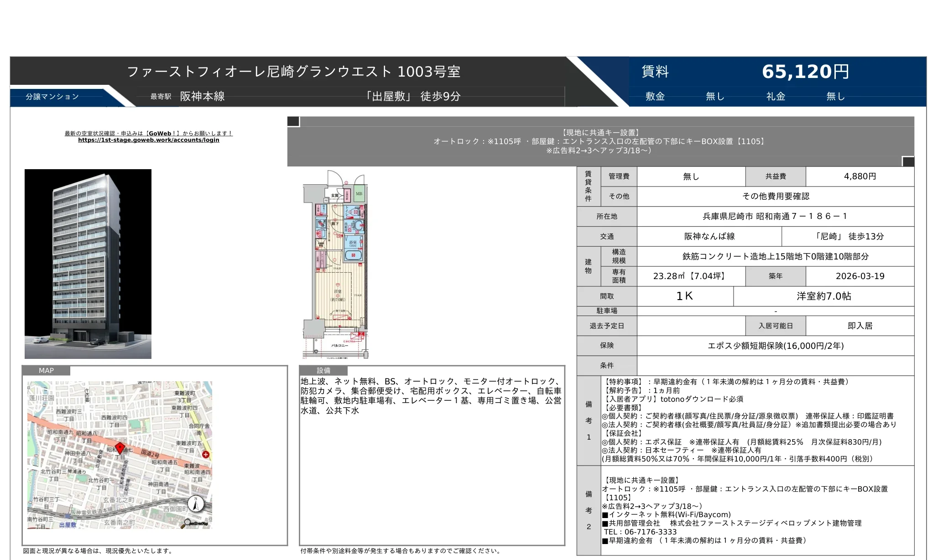Open the GoWeb login URL link
This screenshot has height=560, width=938.
click(x=149, y=140)
